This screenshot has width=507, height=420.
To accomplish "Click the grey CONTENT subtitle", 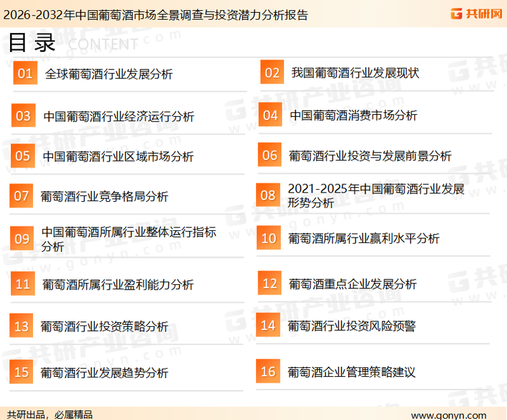I will click(x=103, y=45).
